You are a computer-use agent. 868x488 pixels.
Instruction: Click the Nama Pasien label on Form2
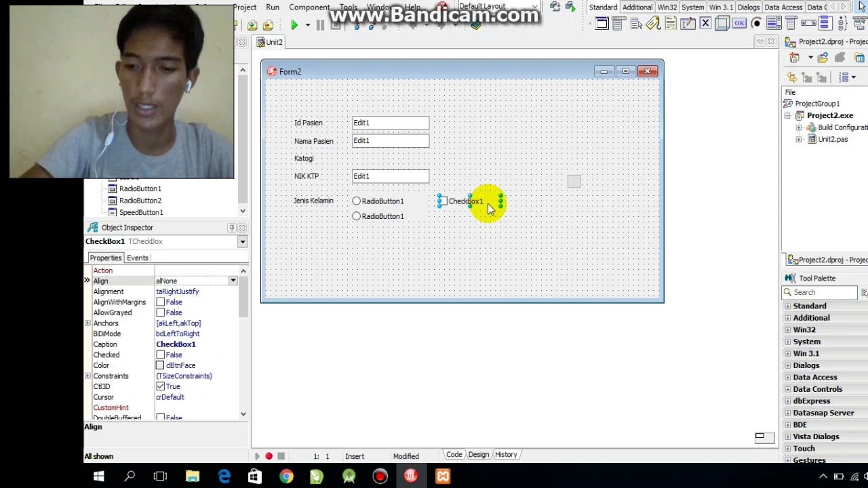(x=313, y=141)
